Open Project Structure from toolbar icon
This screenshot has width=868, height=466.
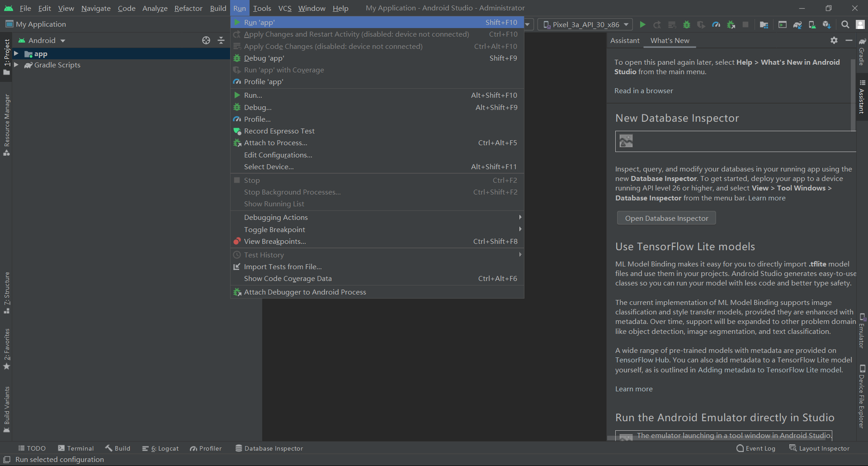coord(764,24)
